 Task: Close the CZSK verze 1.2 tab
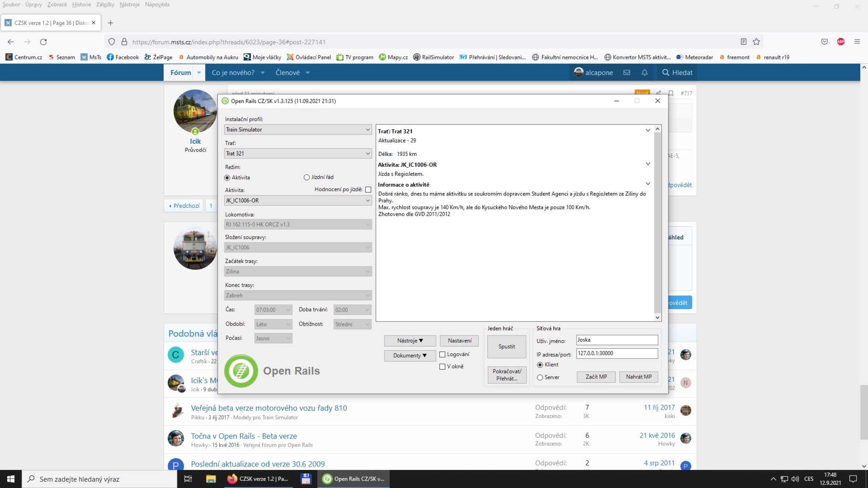coord(93,22)
